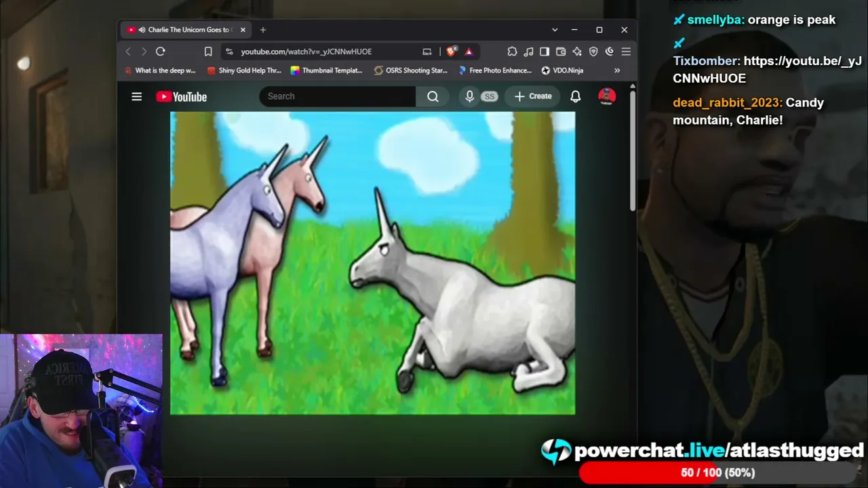Open the Brave Wallet icon
This screenshot has width=868, height=488.
tap(561, 52)
